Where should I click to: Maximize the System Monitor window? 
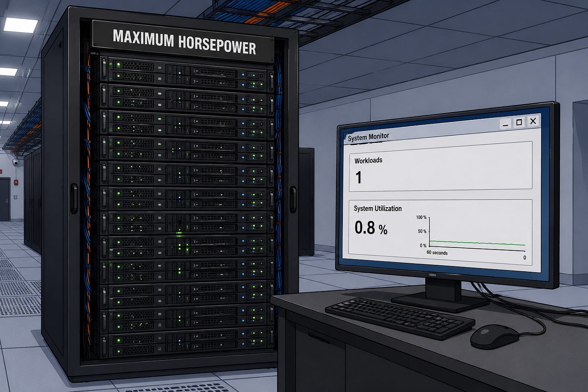tap(519, 122)
